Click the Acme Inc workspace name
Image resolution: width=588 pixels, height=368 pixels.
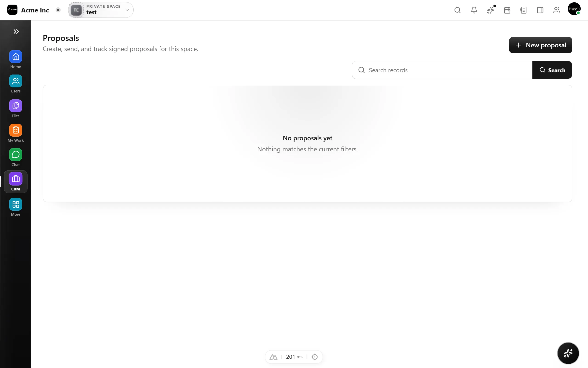[35, 10]
